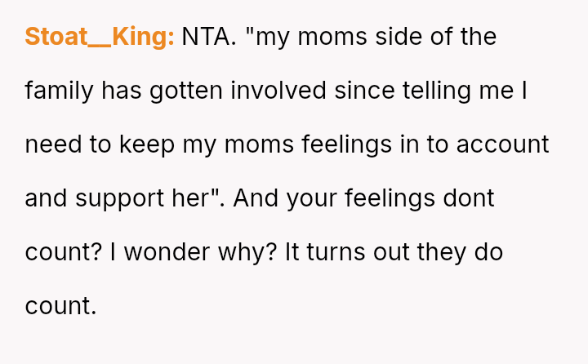The image size is (588, 364).
Task: Click the word "family" in the quote
Action: tap(59, 91)
